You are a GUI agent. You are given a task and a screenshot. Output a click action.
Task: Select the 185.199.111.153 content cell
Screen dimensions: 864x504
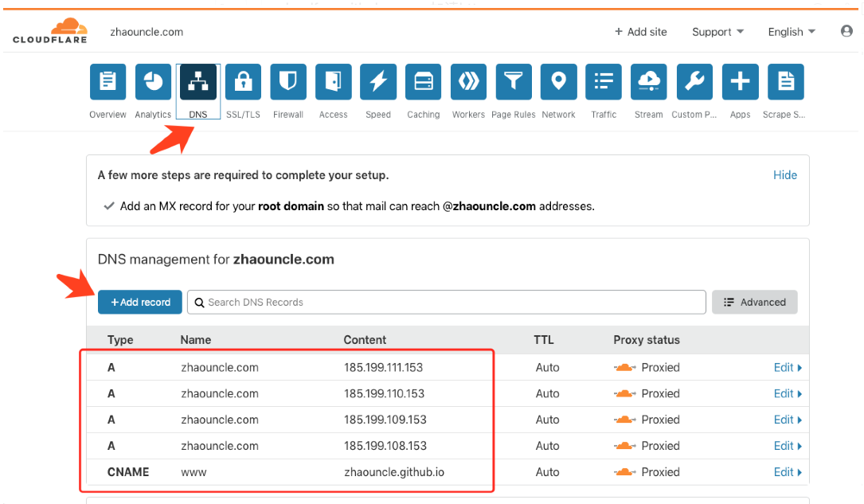click(384, 367)
